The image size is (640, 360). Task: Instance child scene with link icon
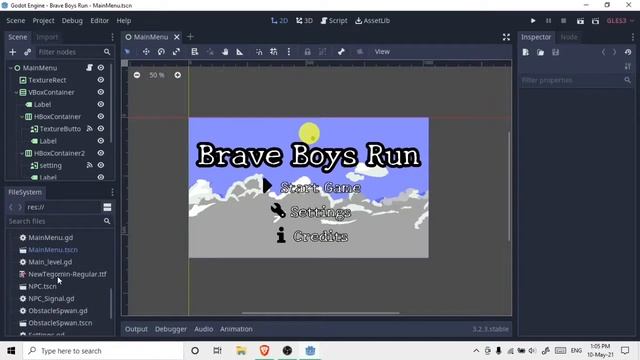tap(27, 52)
